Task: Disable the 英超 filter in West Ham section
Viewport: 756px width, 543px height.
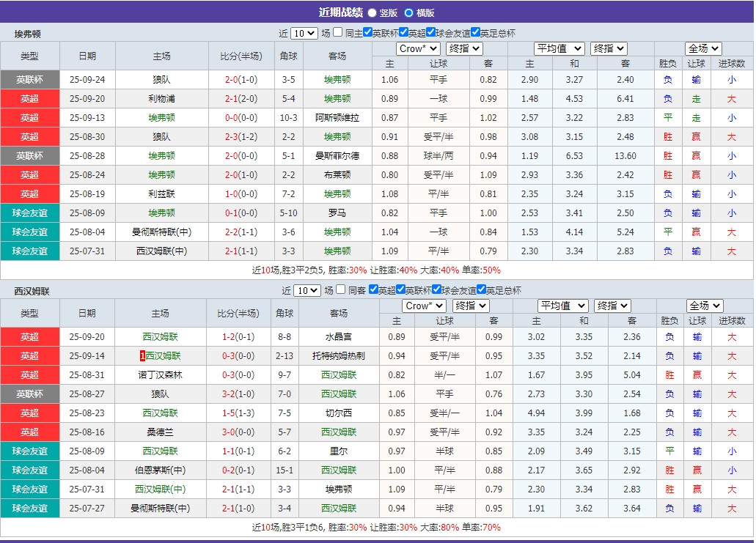Action: click(x=374, y=289)
